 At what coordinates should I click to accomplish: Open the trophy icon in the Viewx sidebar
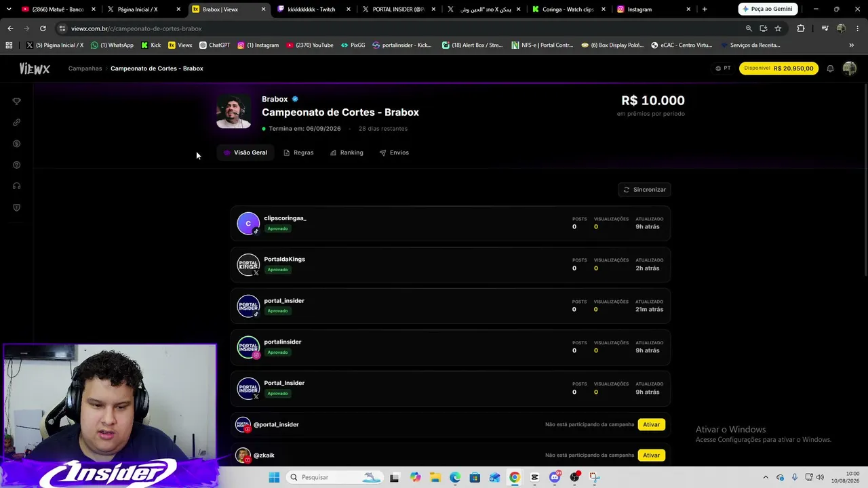(x=17, y=101)
